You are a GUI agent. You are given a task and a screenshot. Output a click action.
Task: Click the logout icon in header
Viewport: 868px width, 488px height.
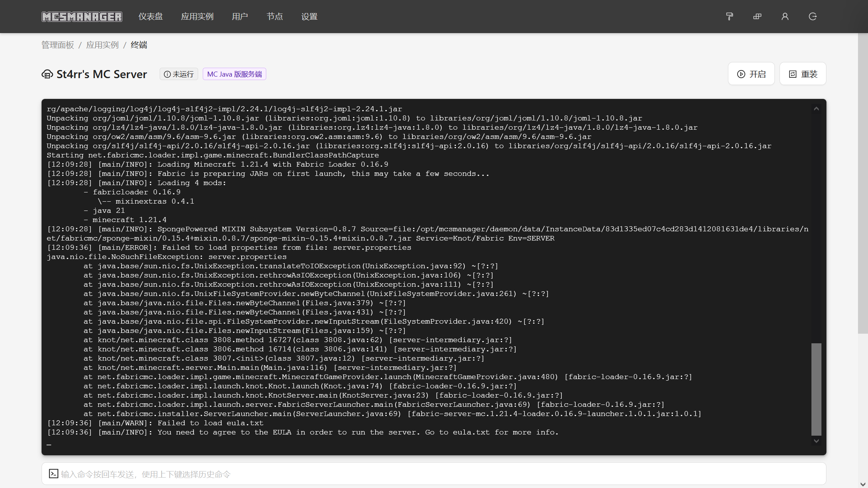pyautogui.click(x=813, y=17)
